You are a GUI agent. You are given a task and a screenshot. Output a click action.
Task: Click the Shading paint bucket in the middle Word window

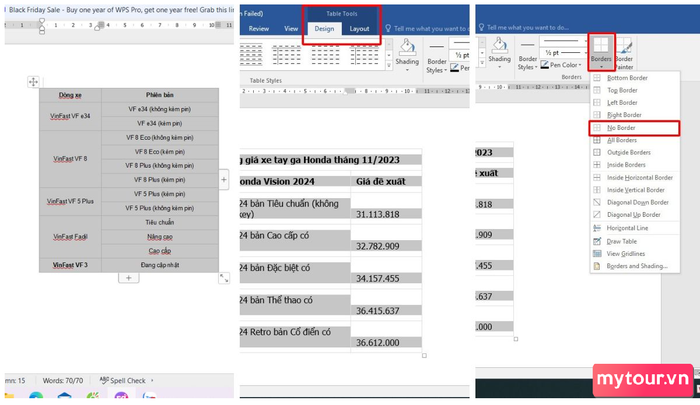[407, 47]
